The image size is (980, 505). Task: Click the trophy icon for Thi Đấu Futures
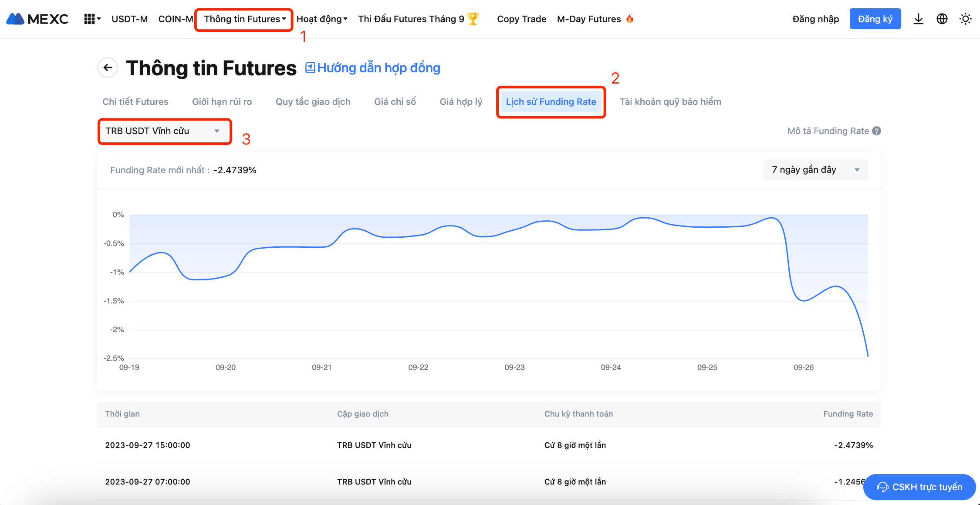tap(473, 19)
